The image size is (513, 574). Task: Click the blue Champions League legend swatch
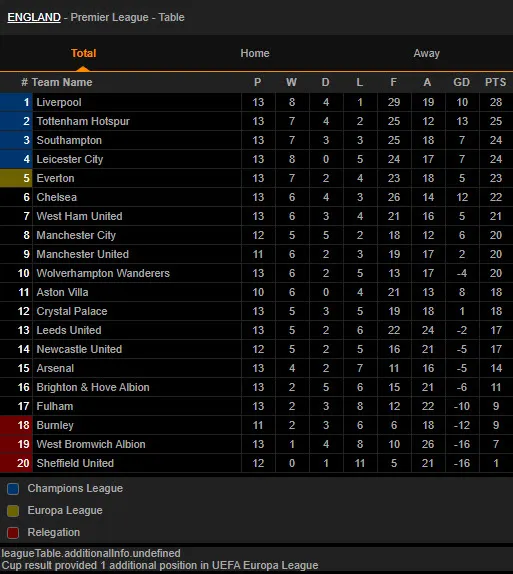tap(13, 489)
